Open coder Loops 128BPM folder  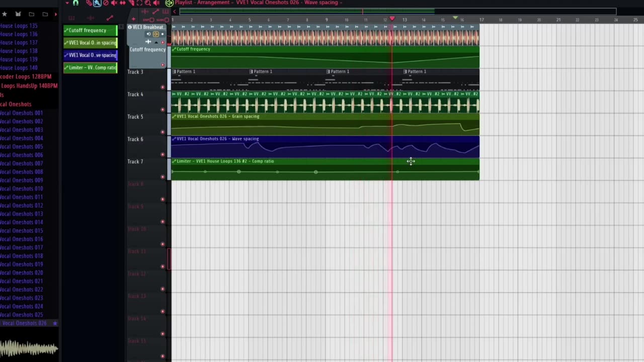pos(26,76)
